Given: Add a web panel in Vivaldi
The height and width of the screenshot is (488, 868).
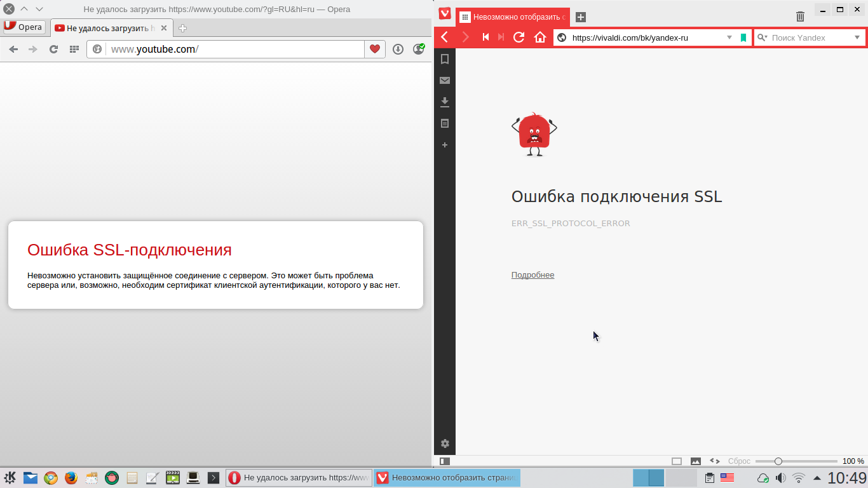Looking at the screenshot, I should pyautogui.click(x=445, y=145).
